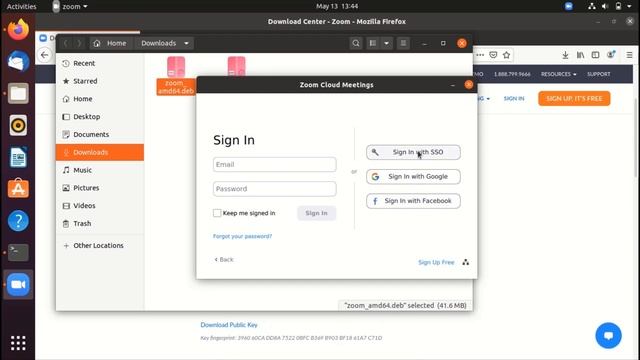Show applications grid in the dock
The width and height of the screenshot is (640, 360).
pos(18,343)
